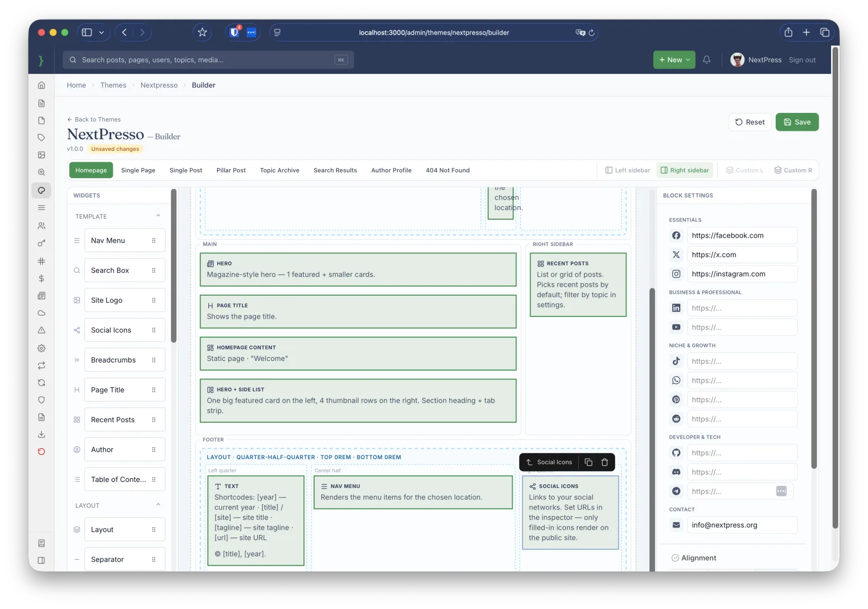Open the New dropdown button
Viewport: 868px width, 609px height.
[674, 60]
